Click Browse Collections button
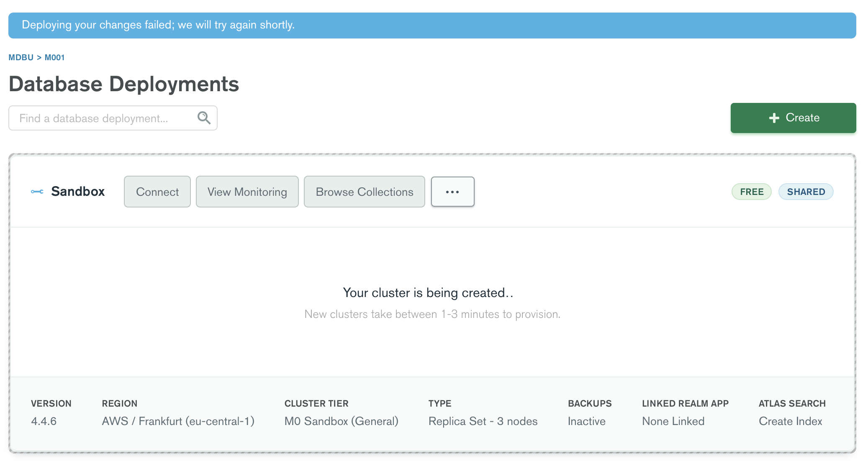 365,192
